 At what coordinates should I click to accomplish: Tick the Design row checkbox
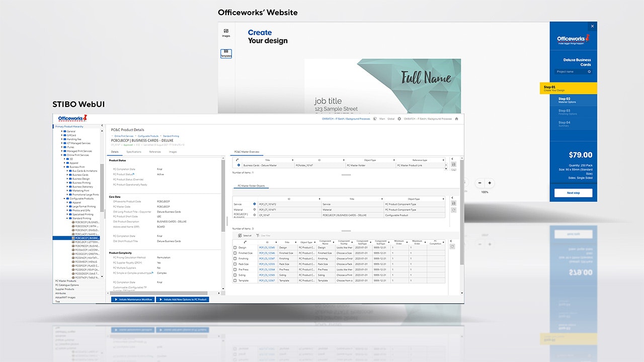click(235, 247)
